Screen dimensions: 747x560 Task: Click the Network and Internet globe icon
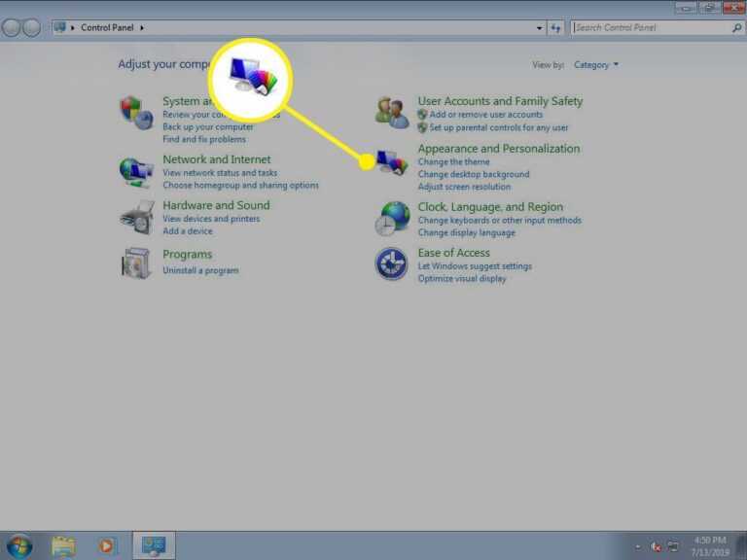point(136,172)
